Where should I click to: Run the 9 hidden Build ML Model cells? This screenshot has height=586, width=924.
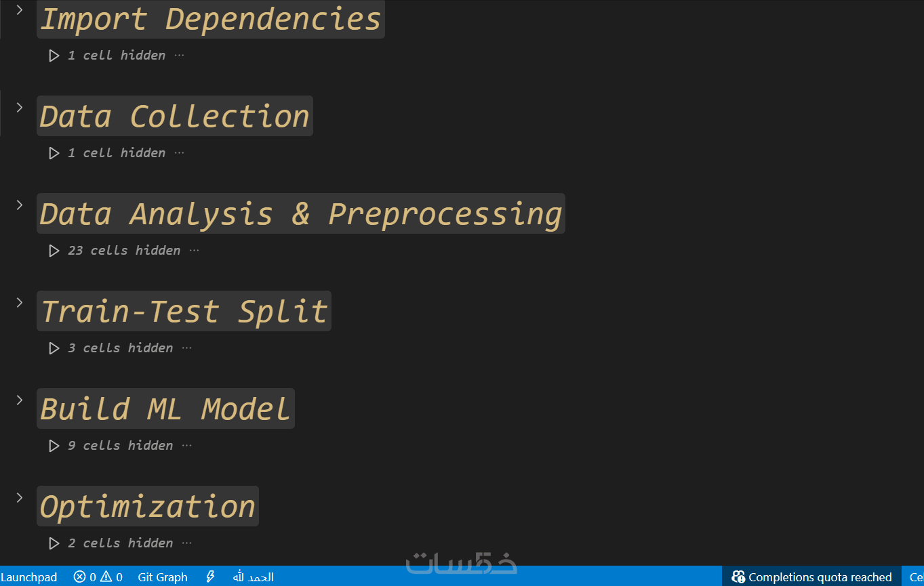pyautogui.click(x=54, y=446)
